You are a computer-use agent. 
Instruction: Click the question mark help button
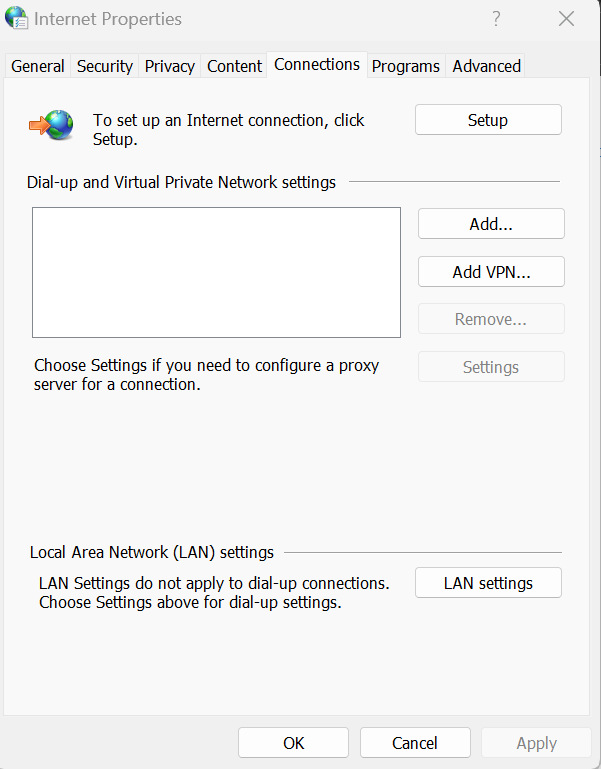click(496, 19)
